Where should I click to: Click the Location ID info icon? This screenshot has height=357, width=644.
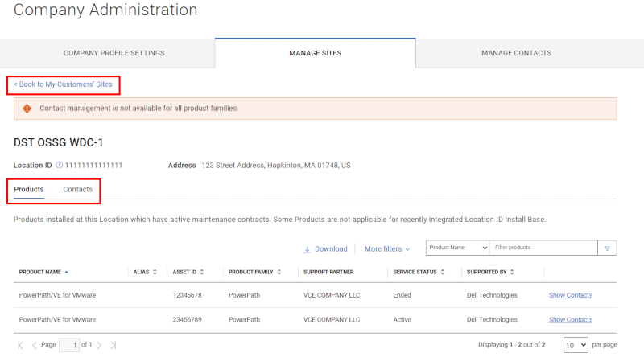pyautogui.click(x=60, y=166)
